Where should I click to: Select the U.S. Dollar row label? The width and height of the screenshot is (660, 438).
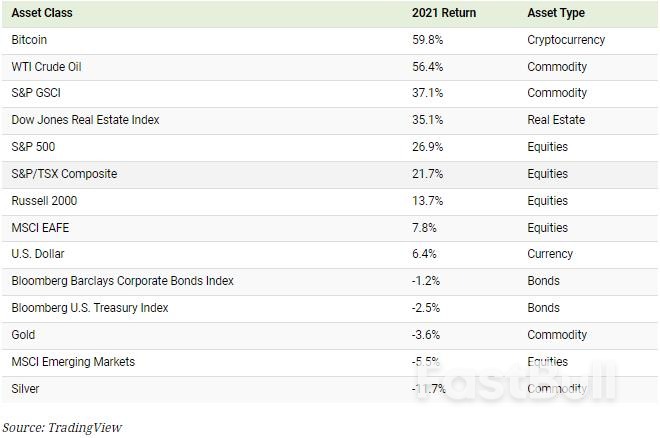(38, 254)
